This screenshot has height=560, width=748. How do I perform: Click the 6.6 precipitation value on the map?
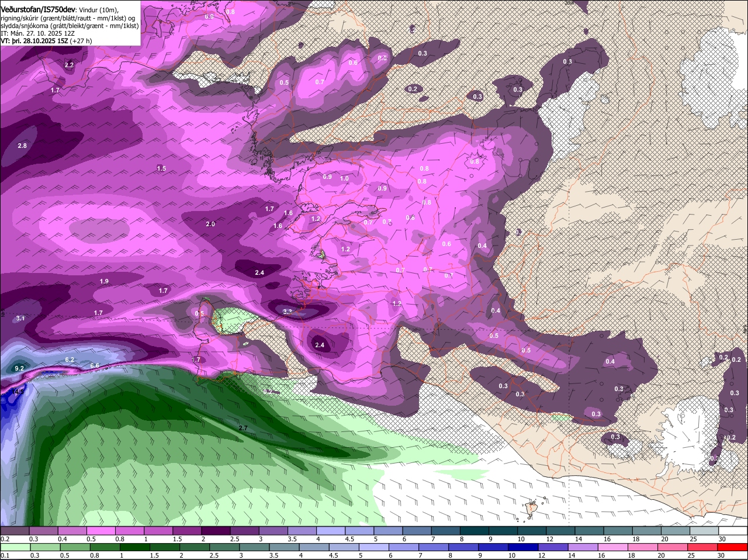tap(95, 365)
